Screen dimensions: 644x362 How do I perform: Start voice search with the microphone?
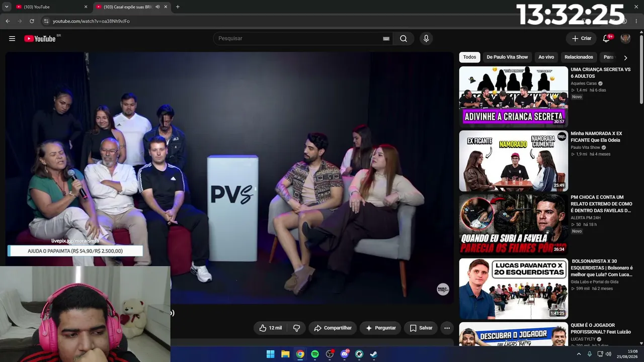426,39
